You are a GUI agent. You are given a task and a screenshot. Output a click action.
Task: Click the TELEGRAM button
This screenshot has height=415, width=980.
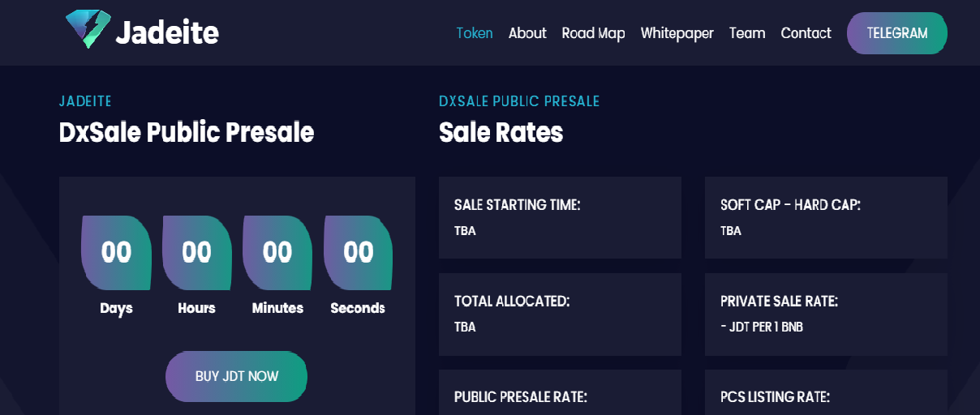(x=897, y=33)
